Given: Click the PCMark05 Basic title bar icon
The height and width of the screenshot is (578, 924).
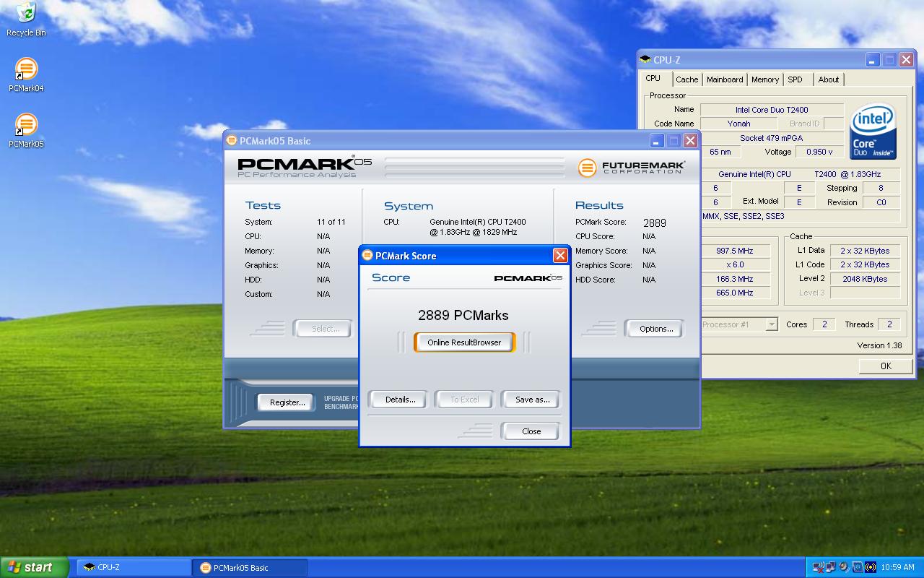Looking at the screenshot, I should (x=232, y=141).
